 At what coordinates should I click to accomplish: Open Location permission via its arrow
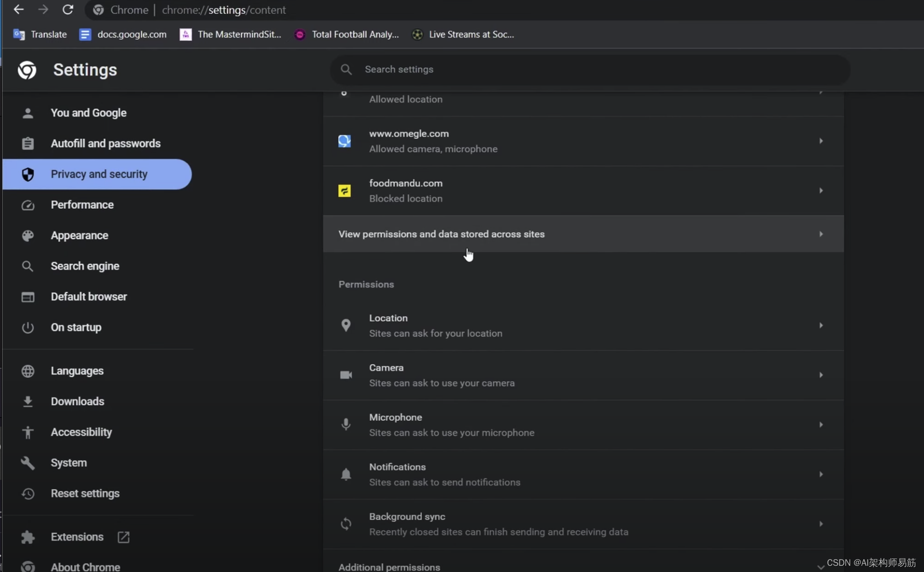click(821, 325)
